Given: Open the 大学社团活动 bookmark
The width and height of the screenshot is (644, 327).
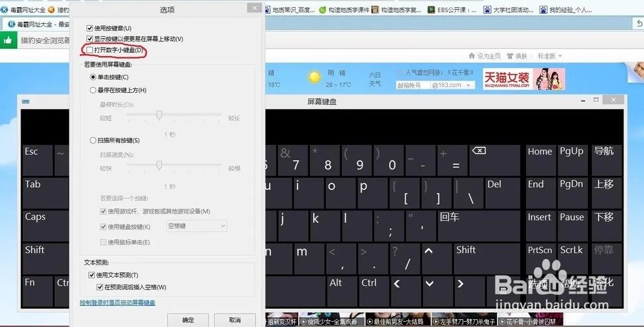Looking at the screenshot, I should point(509,10).
